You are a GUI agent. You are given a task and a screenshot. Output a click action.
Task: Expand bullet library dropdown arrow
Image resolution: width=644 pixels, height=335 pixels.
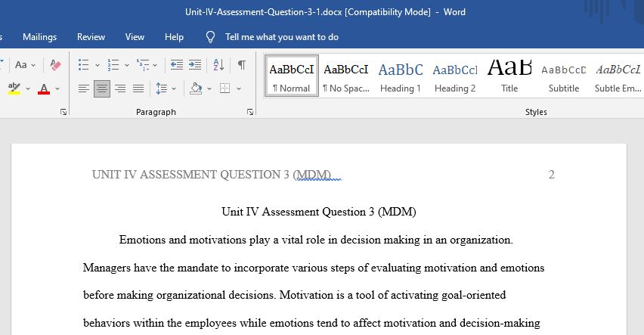pos(98,65)
